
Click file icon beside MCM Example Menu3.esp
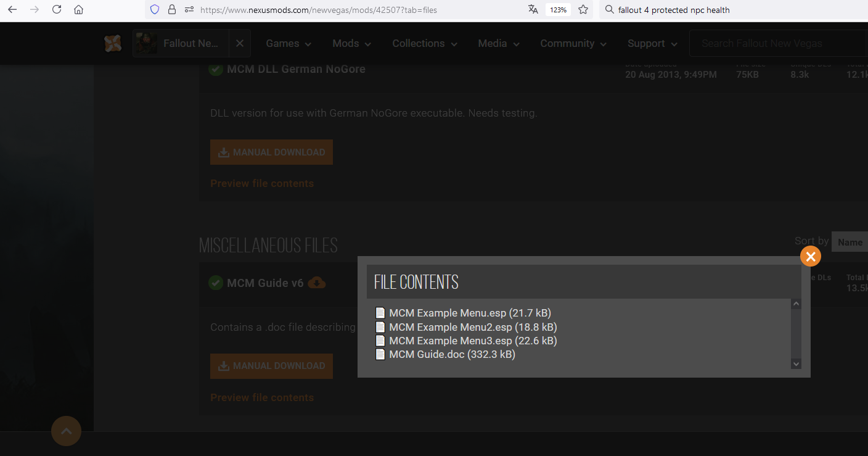pyautogui.click(x=380, y=341)
